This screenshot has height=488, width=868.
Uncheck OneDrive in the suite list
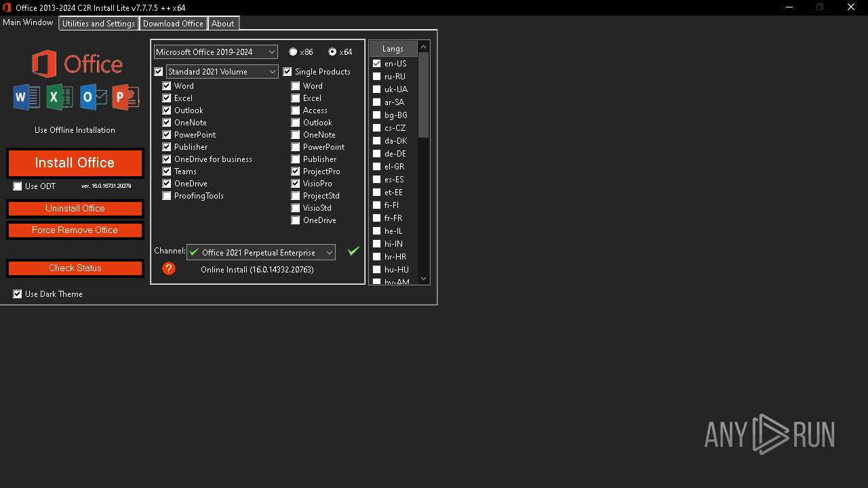[167, 184]
